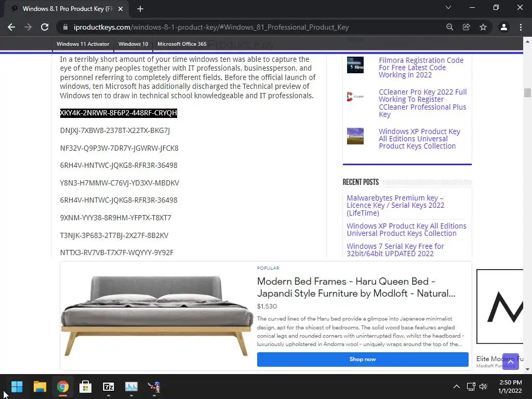Open Microsoft Office 365 menu item
The height and width of the screenshot is (399, 532).
[x=182, y=44]
